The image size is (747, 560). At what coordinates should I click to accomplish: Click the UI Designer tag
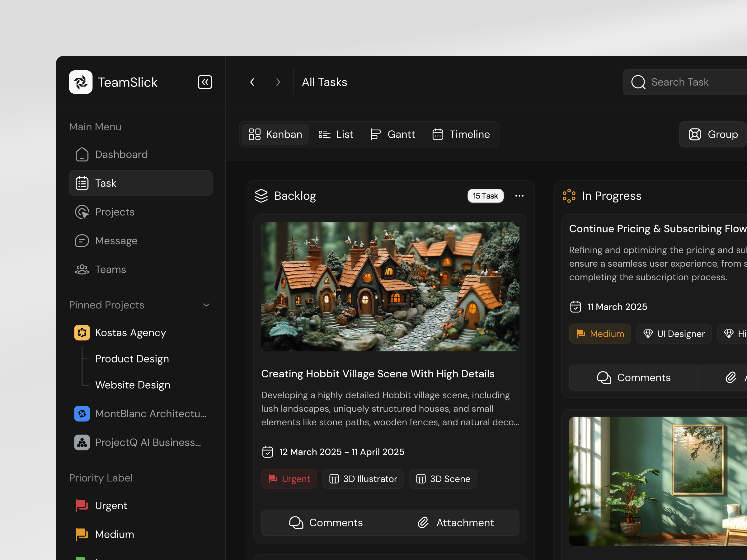pos(674,334)
